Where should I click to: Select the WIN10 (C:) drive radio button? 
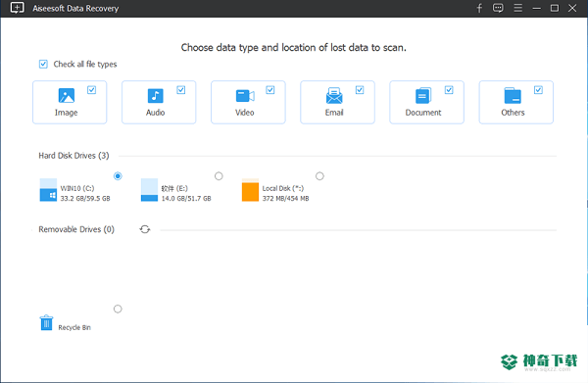[x=118, y=175]
